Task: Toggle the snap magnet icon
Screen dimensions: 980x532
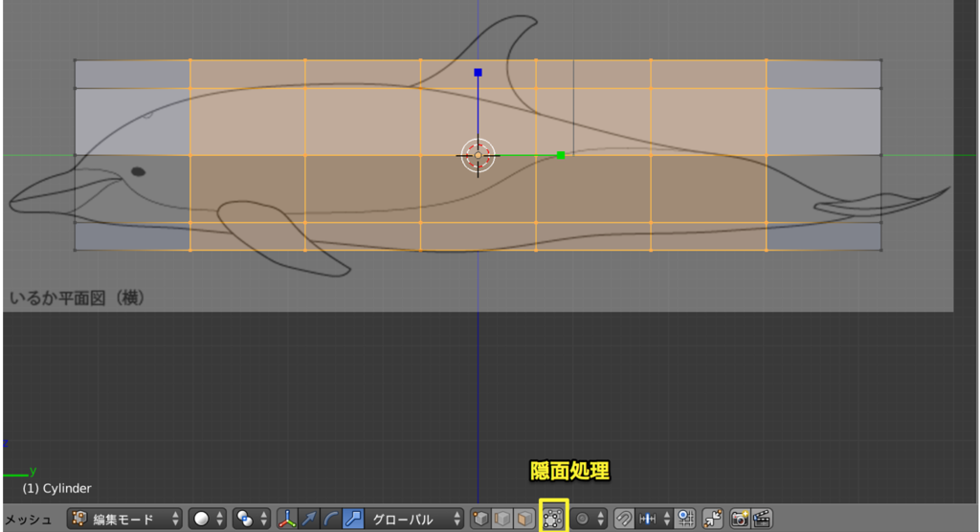Action: tap(623, 519)
